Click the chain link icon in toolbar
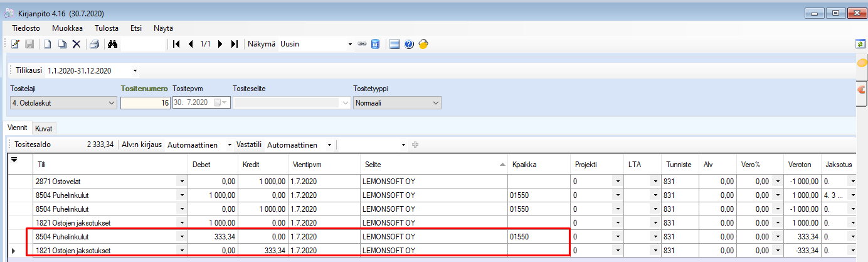Image resolution: width=868 pixels, height=262 pixels. coord(362,44)
